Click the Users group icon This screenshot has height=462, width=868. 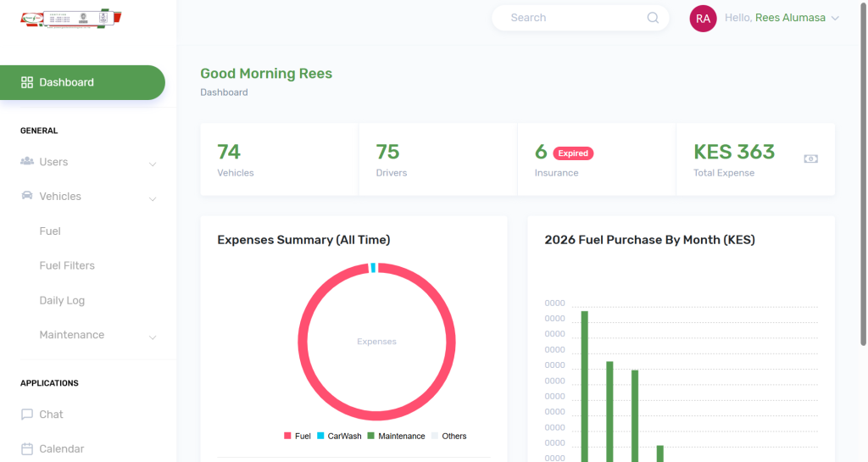pos(27,161)
